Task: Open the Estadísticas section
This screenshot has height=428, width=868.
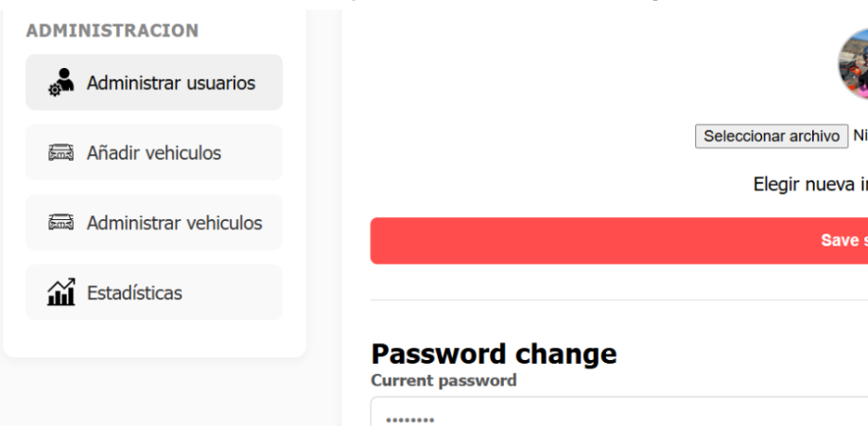Action: 134,293
